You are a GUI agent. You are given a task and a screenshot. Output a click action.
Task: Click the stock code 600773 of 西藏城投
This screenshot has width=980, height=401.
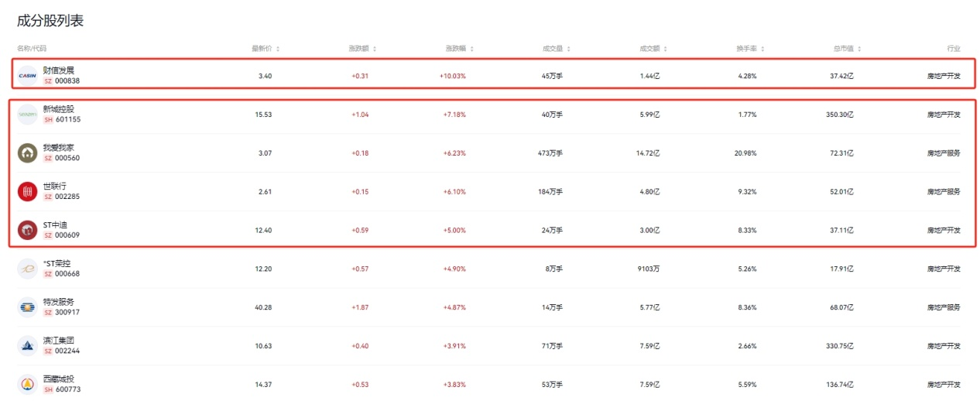pyautogui.click(x=67, y=389)
